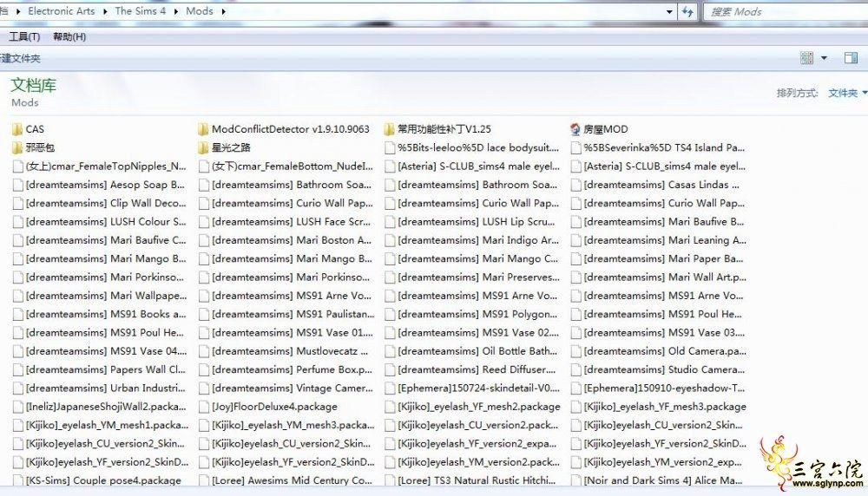Go to The Sims 4 in breadcrumb

(140, 11)
